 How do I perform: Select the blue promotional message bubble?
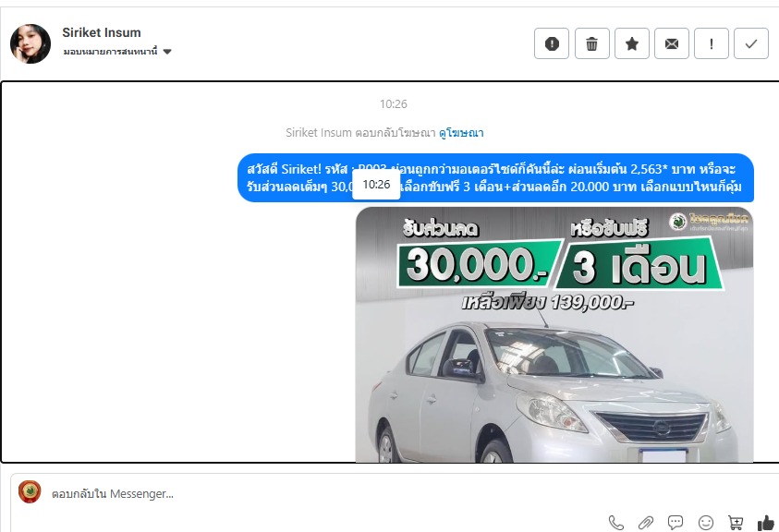pyautogui.click(x=495, y=178)
